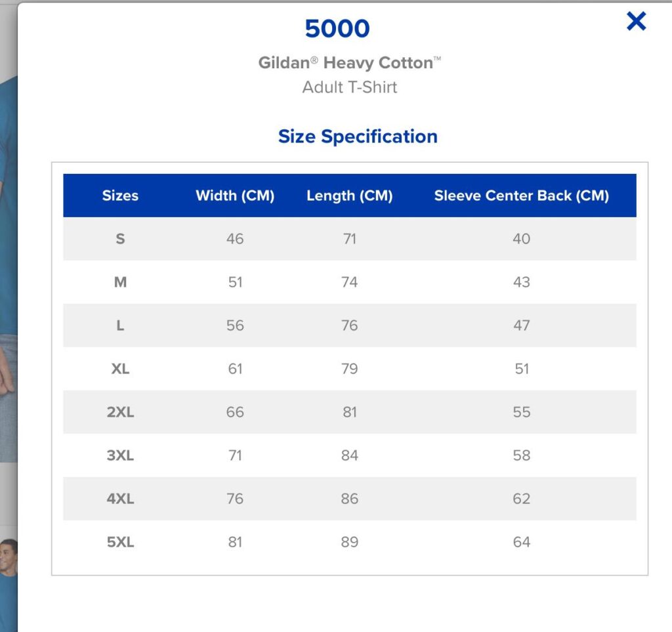Select the L size row label
This screenshot has height=632, width=672.
tap(121, 326)
